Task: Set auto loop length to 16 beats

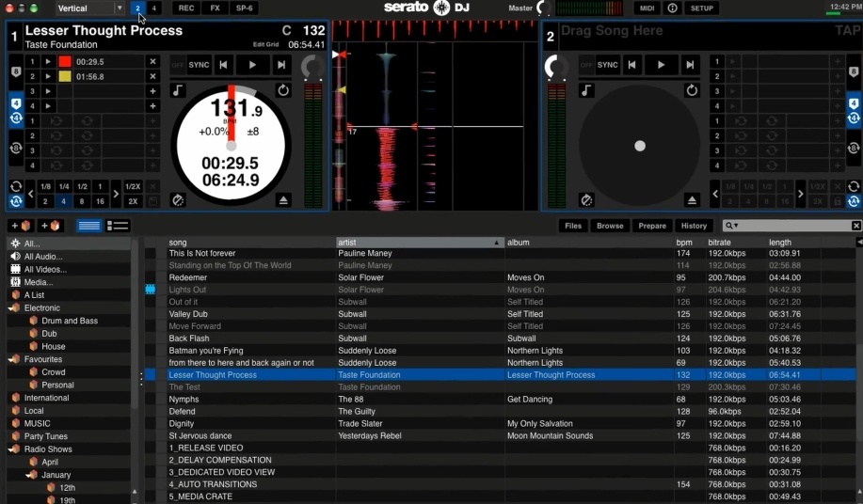Action: pos(100,201)
